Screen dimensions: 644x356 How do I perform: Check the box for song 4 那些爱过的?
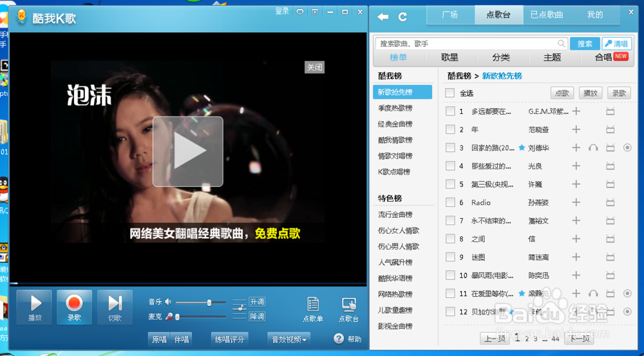point(450,166)
